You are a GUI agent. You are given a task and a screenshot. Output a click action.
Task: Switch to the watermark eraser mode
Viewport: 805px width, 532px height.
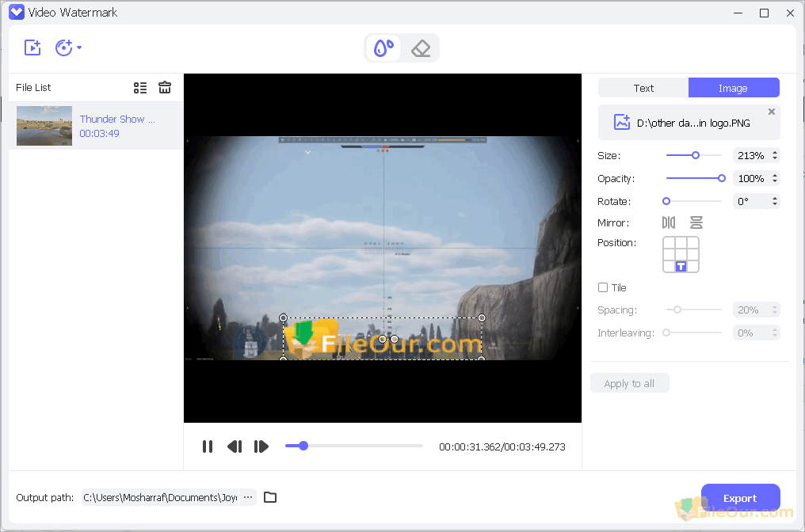[x=421, y=48]
